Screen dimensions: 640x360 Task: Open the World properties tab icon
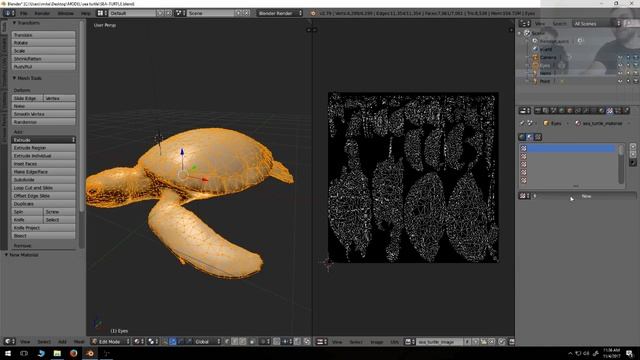coord(562,111)
